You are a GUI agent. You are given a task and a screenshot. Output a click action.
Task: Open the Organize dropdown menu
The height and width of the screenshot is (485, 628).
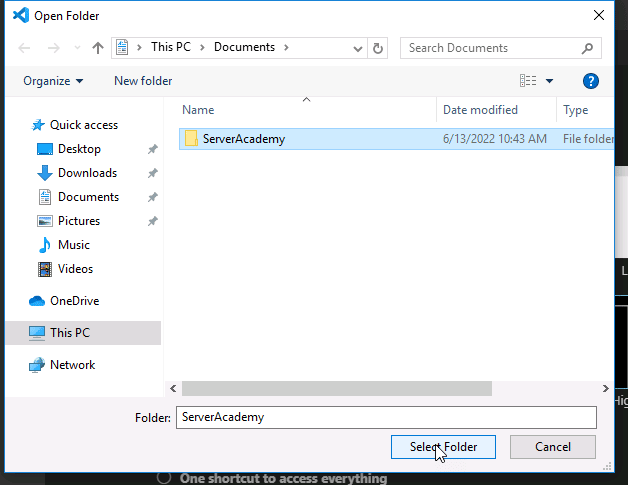click(x=54, y=81)
